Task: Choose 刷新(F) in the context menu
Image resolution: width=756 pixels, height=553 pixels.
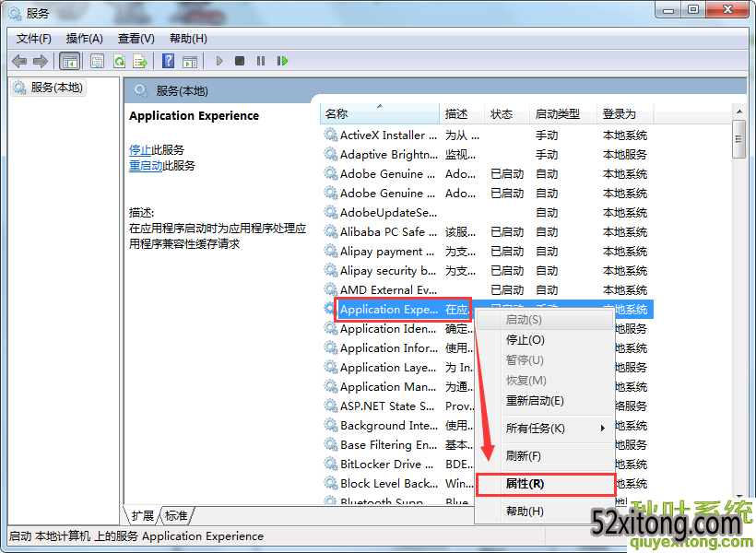Action: tap(545, 455)
